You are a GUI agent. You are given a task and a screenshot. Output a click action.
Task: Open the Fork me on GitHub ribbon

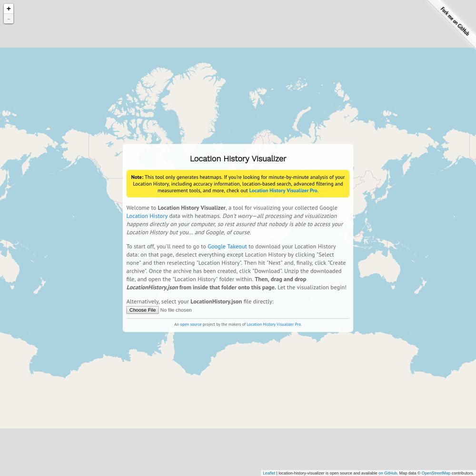tap(455, 21)
